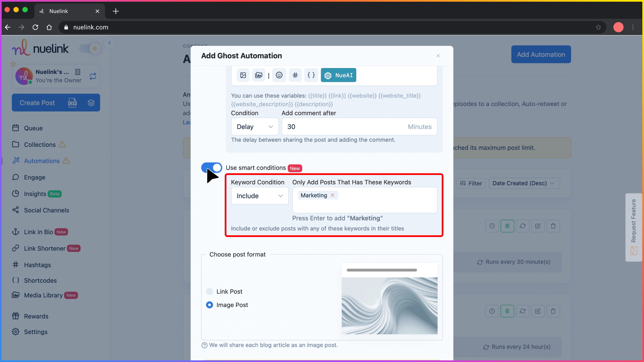Open Automations in sidebar
644x362 pixels.
[42, 161]
